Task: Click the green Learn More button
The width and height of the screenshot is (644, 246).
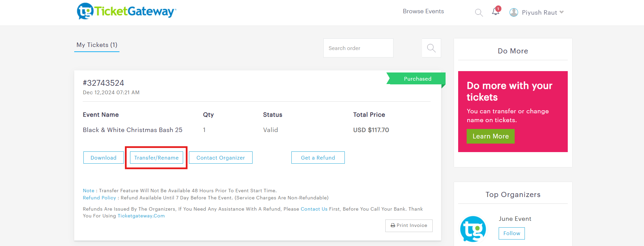Action: [490, 136]
